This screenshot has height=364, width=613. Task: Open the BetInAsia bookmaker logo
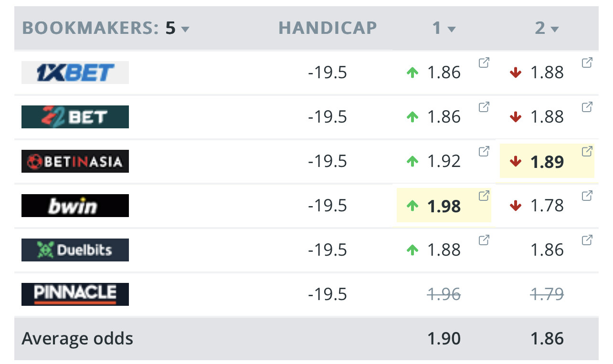point(75,161)
